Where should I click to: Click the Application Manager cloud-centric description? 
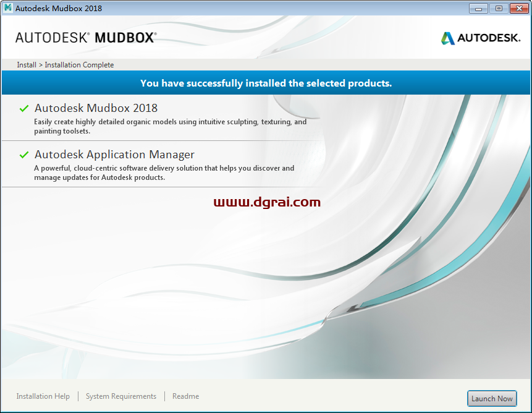tap(164, 172)
